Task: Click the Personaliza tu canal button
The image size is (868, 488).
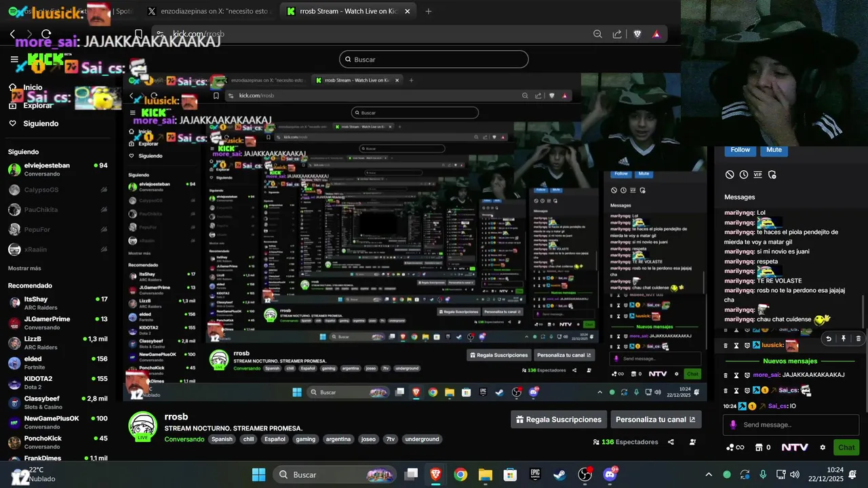Action: pos(656,420)
